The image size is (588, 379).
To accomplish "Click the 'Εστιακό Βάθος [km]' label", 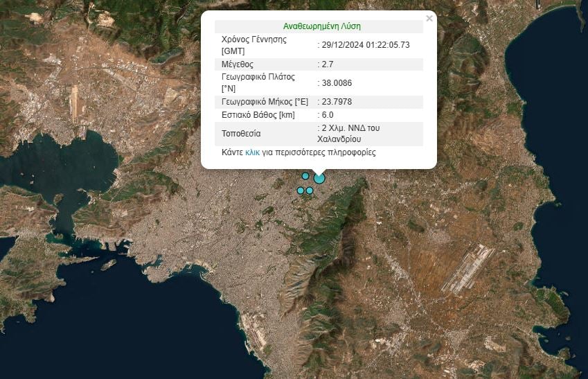I will pos(258,114).
